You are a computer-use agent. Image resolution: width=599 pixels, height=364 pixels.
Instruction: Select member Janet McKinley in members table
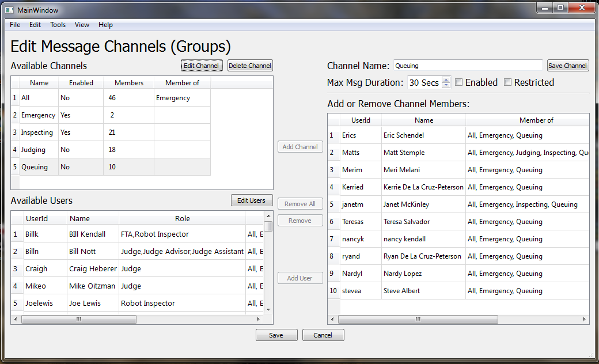(x=406, y=204)
